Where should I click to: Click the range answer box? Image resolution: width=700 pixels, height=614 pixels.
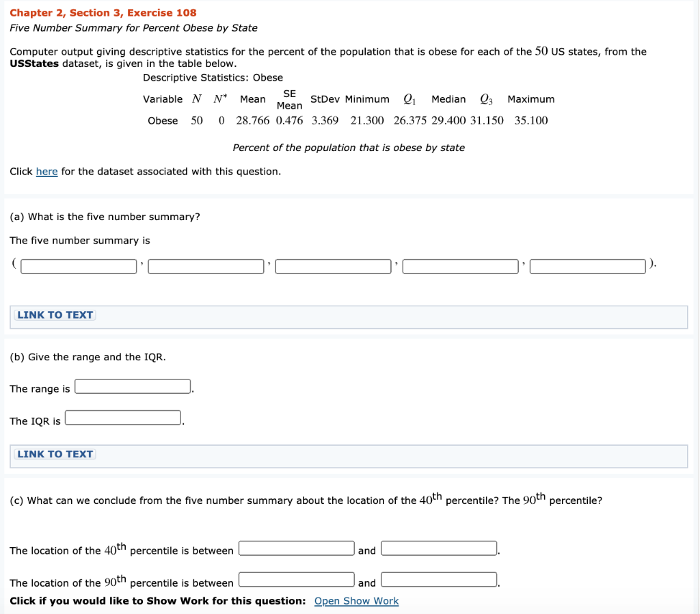click(132, 386)
